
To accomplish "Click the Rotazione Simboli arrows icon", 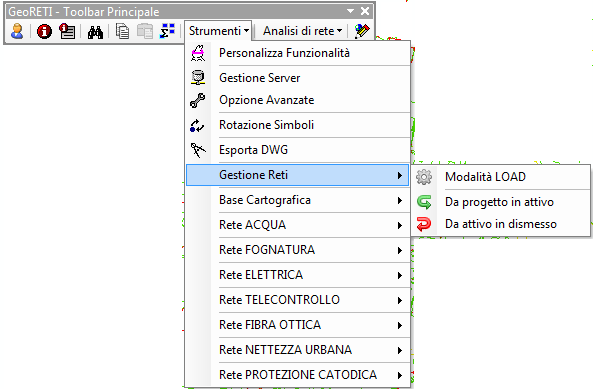I will point(197,125).
